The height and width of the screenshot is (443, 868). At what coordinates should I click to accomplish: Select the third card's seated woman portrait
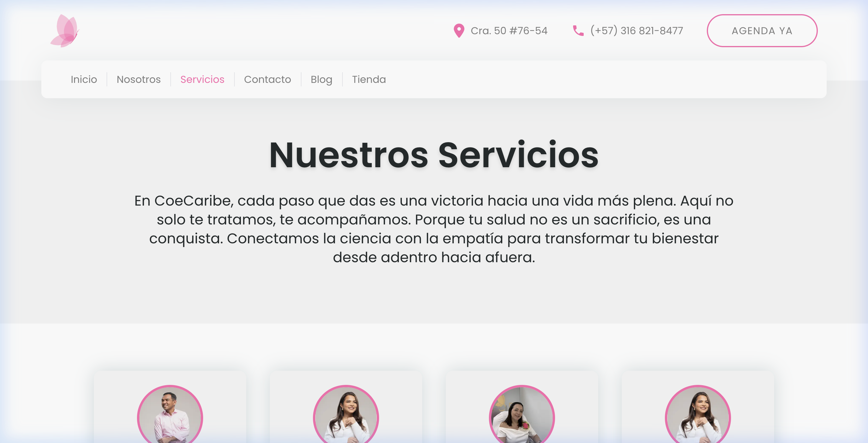point(522,414)
